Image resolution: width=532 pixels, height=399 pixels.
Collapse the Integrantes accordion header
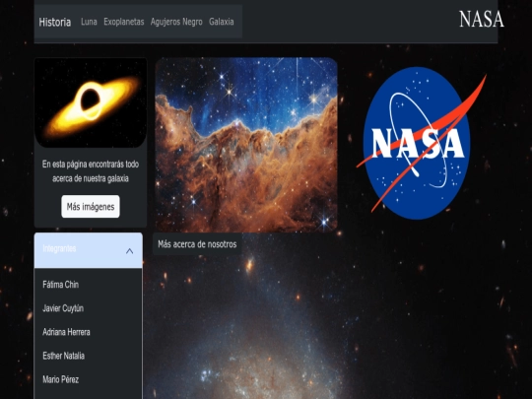[x=89, y=250]
